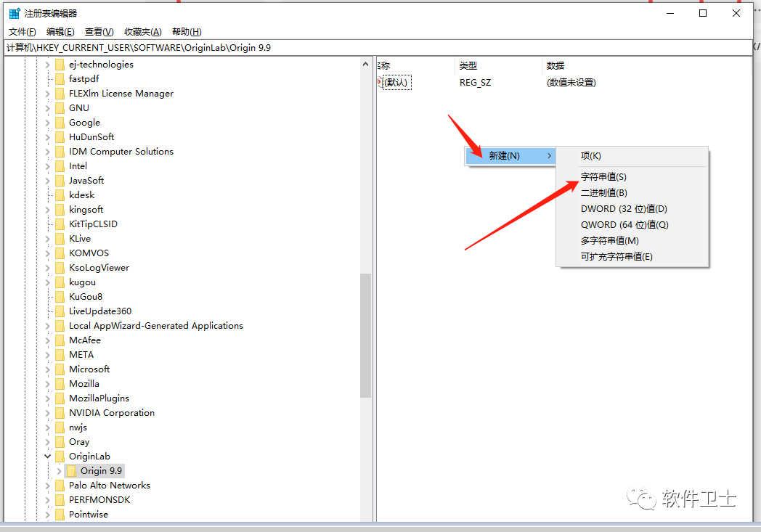Minimize the Registry Editor window
Viewport: 761px width, 532px height.
coord(670,13)
